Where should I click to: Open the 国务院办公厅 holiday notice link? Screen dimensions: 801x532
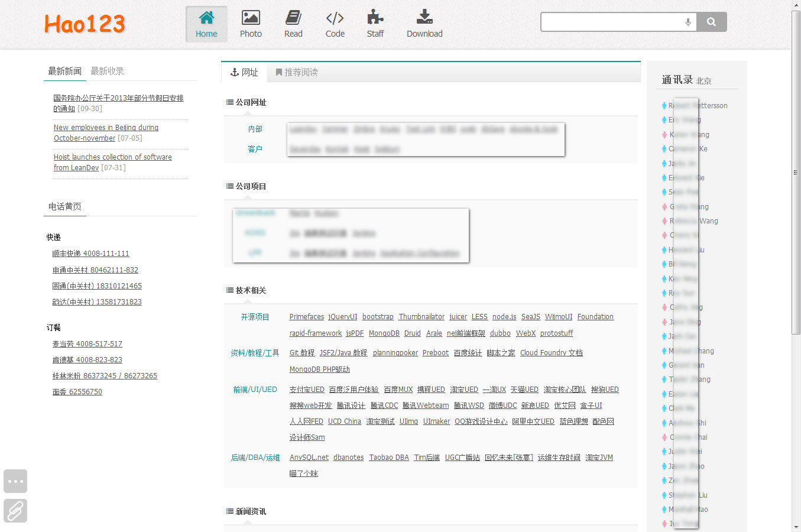(118, 103)
